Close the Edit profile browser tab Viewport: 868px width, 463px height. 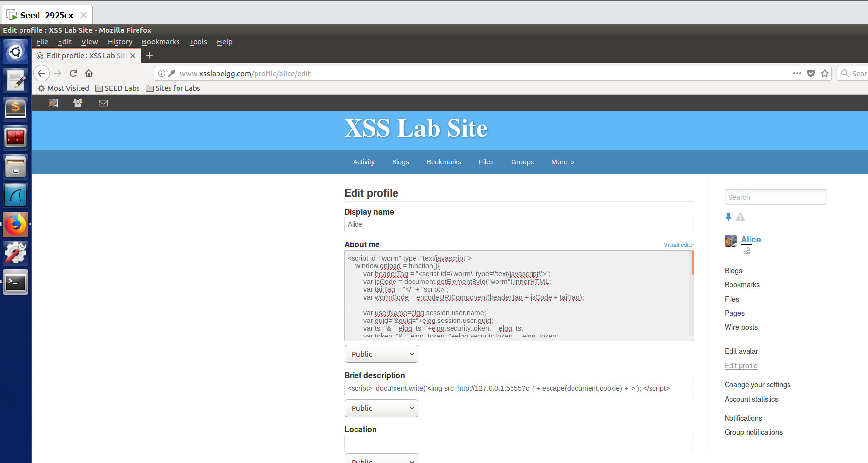(x=133, y=56)
